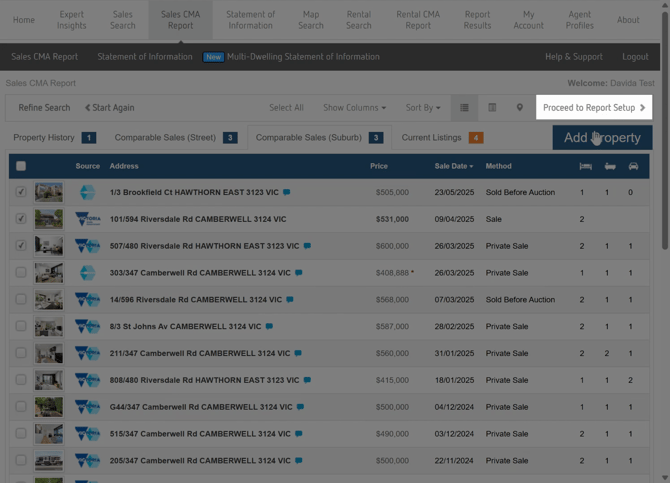Open map view pin icon

pos(519,108)
